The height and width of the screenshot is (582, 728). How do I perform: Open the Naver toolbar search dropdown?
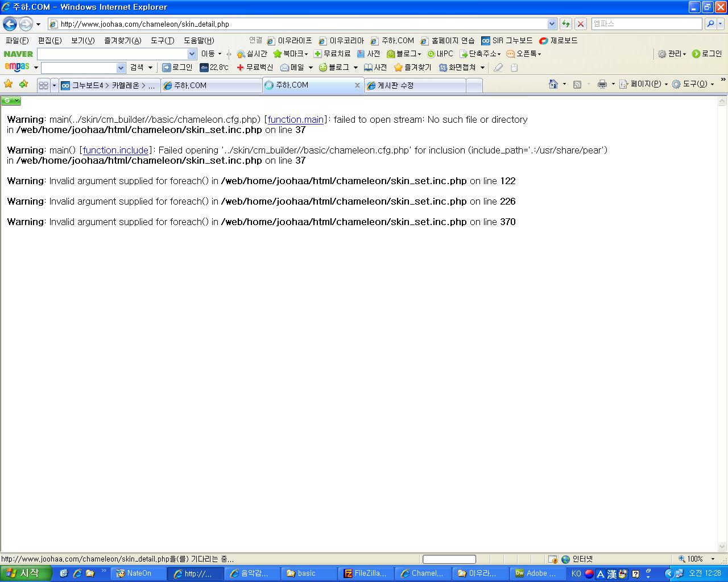192,54
